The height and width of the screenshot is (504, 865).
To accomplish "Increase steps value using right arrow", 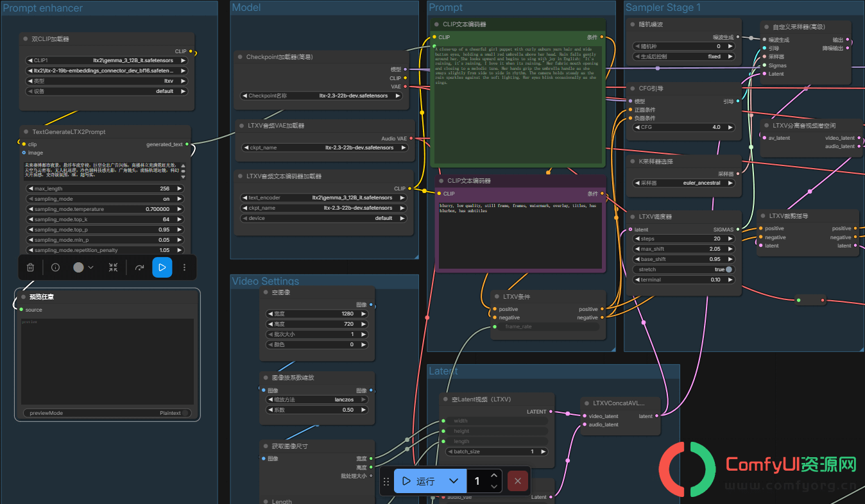I will (x=732, y=239).
